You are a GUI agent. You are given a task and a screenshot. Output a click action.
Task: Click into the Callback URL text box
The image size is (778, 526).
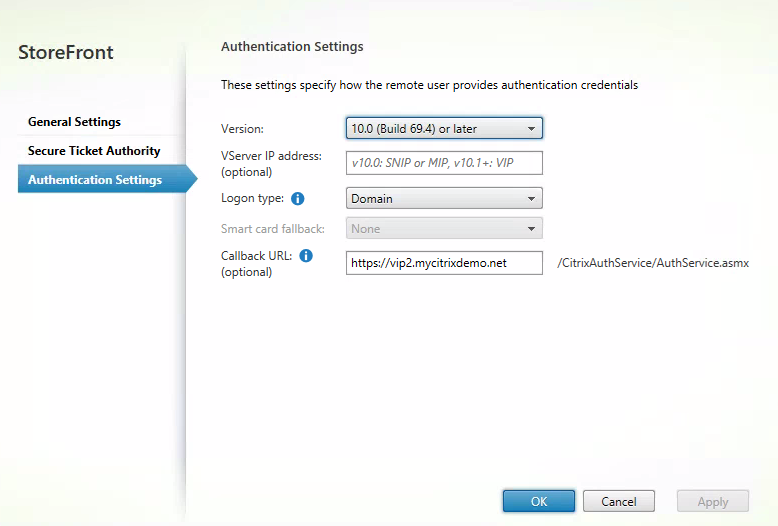pyautogui.click(x=443, y=263)
